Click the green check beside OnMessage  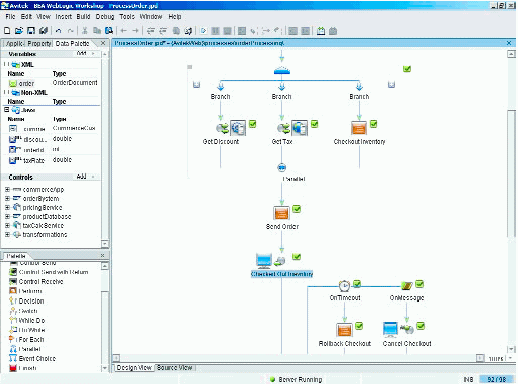click(x=419, y=284)
